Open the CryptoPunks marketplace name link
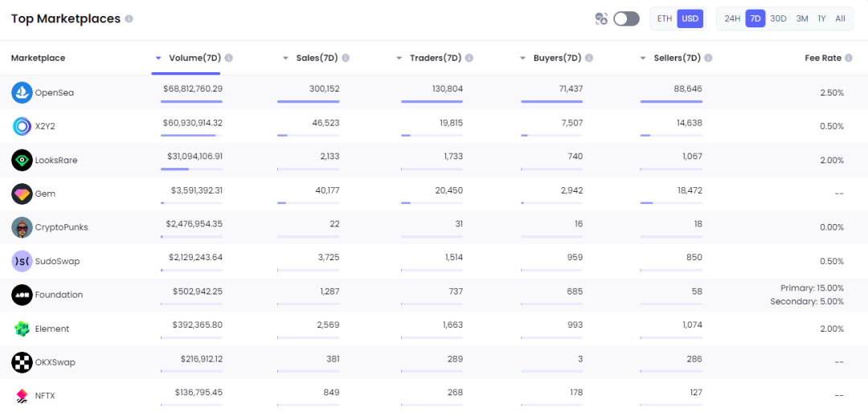 click(x=61, y=227)
